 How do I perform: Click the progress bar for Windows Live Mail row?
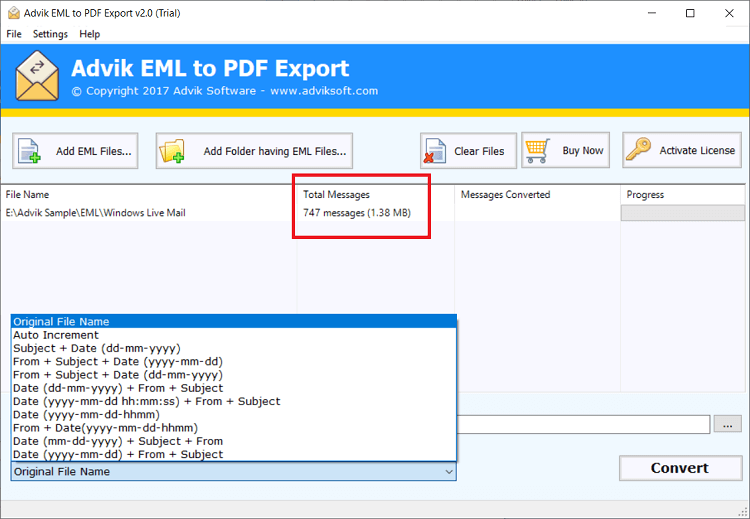pyautogui.click(x=683, y=213)
